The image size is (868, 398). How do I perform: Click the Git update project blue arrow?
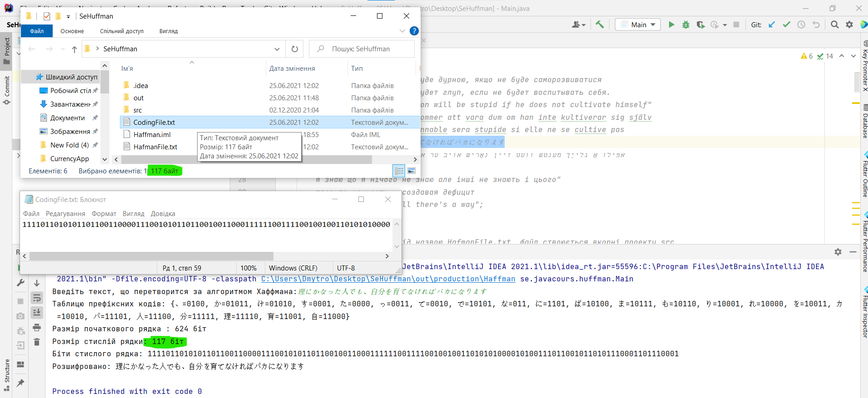772,25
